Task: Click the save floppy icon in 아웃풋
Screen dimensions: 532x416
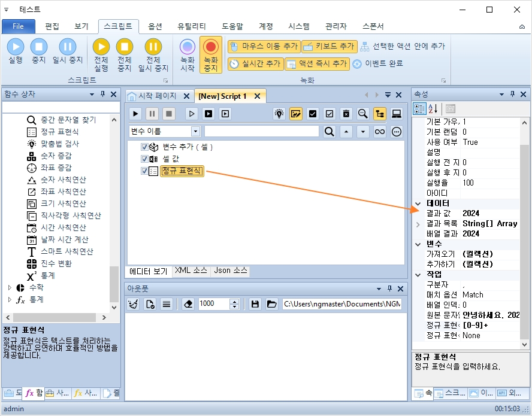Action: point(255,304)
